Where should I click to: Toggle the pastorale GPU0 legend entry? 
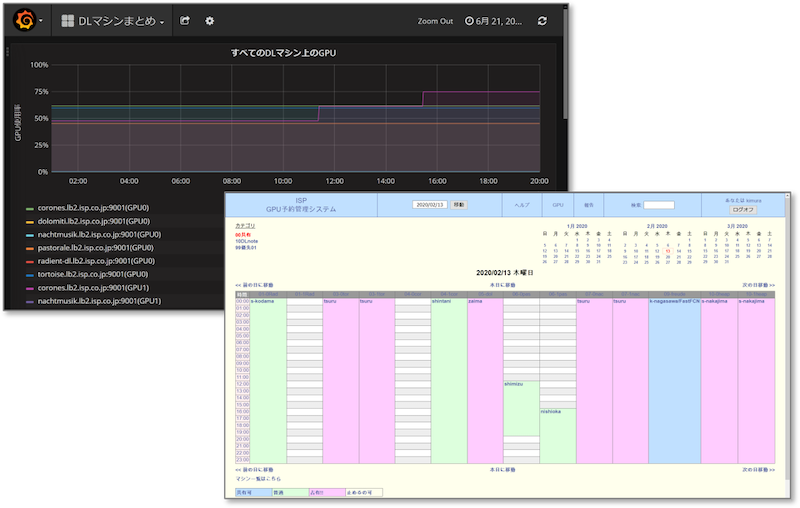pos(93,248)
